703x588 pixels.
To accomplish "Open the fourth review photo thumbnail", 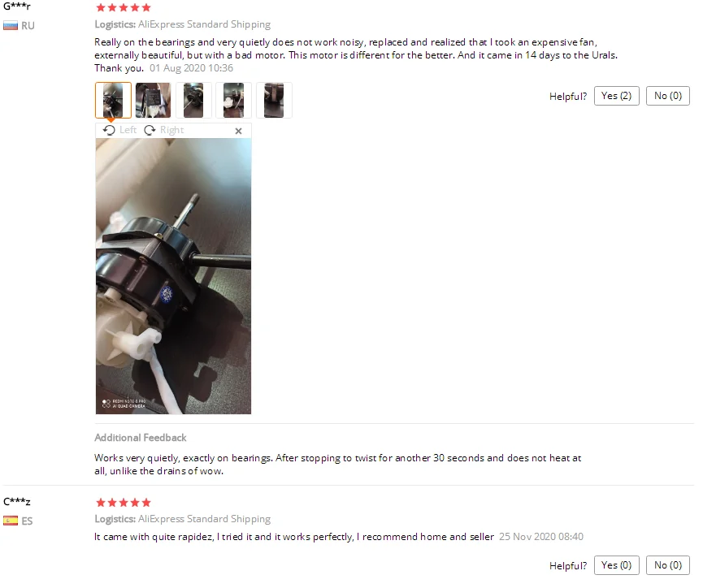I will click(x=233, y=100).
